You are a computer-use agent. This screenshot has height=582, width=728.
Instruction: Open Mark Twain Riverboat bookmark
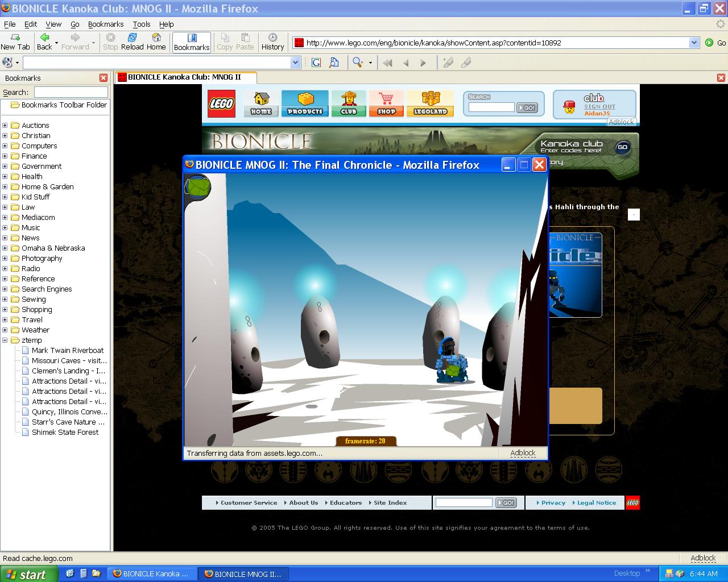tap(68, 351)
